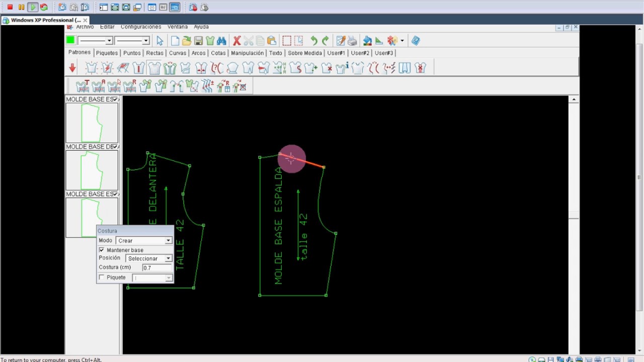Click the shirt with lightning bolt icon
The image size is (644, 362).
107,68
